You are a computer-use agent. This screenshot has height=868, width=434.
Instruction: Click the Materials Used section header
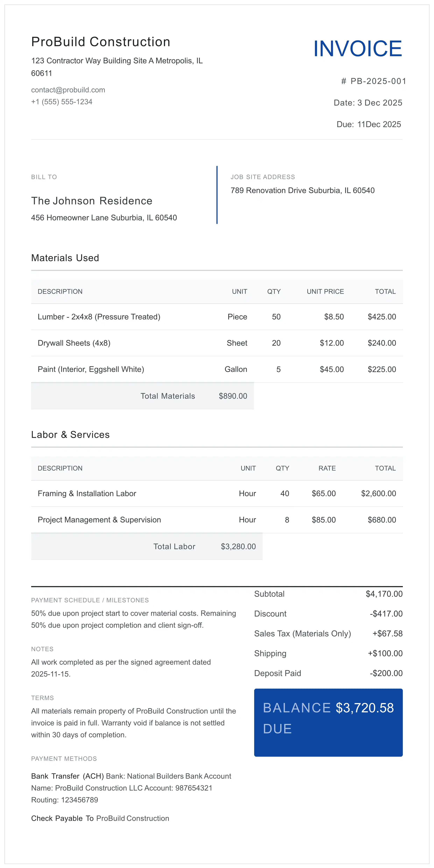coord(65,258)
